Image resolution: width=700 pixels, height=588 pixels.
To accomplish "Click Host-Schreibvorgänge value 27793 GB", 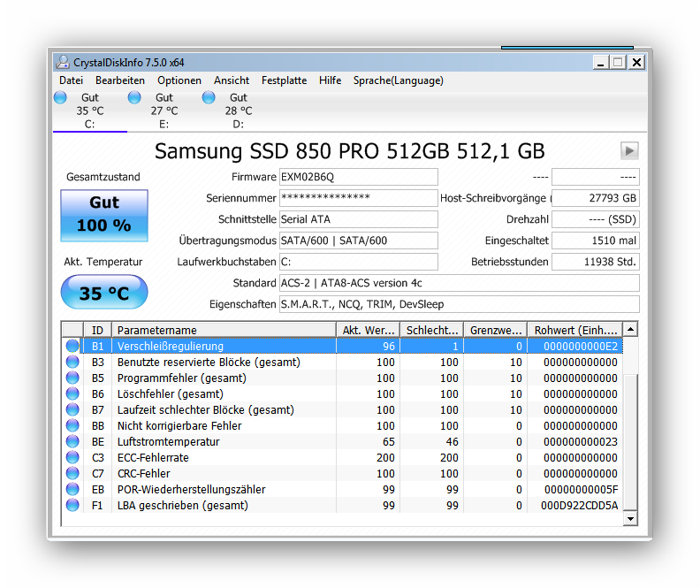I will pos(596,198).
